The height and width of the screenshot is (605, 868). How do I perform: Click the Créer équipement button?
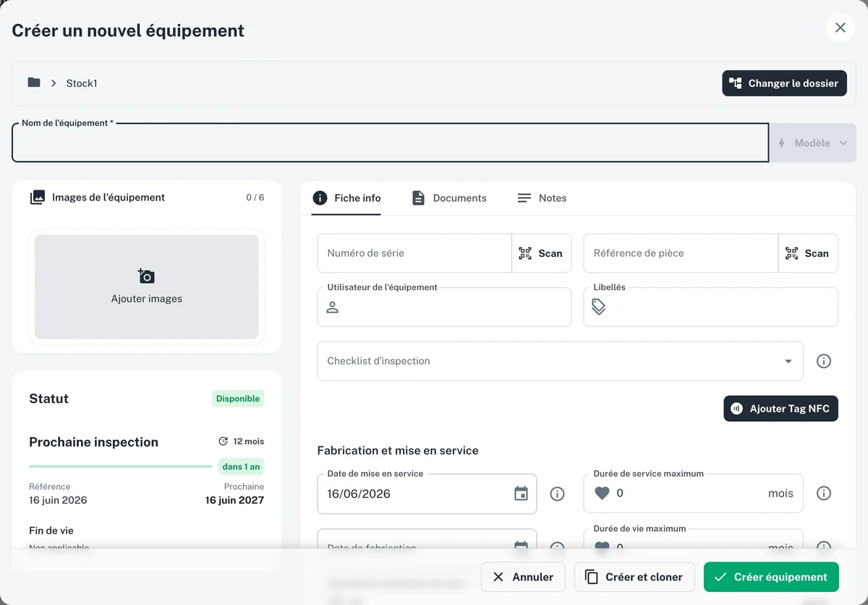[x=771, y=577]
